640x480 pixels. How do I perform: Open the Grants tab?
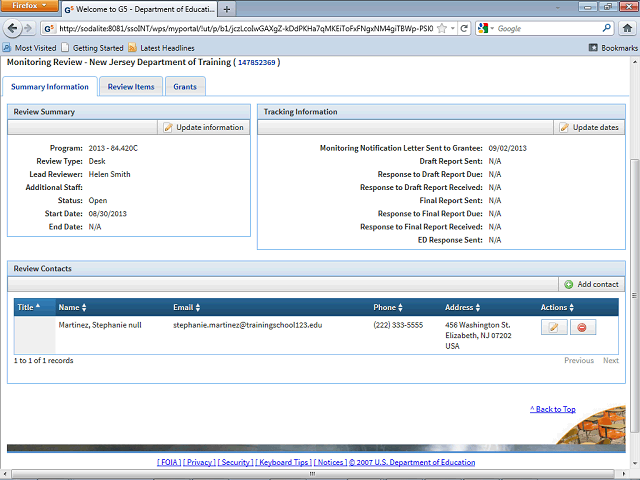(x=185, y=87)
